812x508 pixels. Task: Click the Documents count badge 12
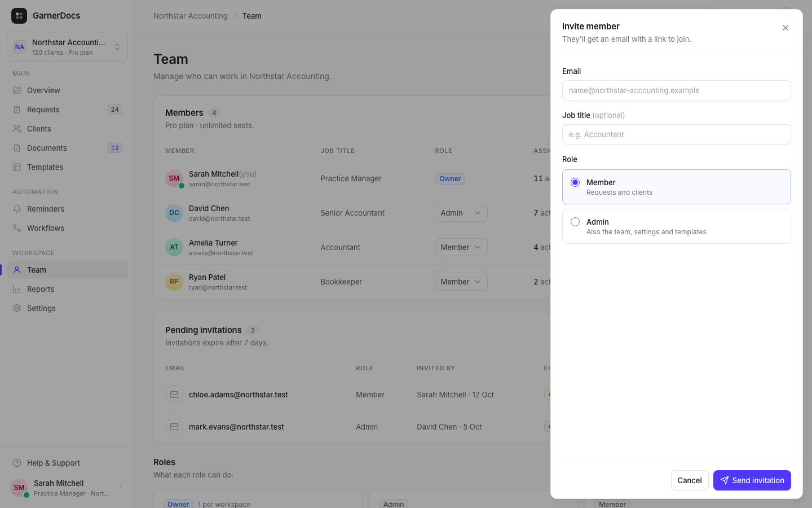pyautogui.click(x=115, y=148)
